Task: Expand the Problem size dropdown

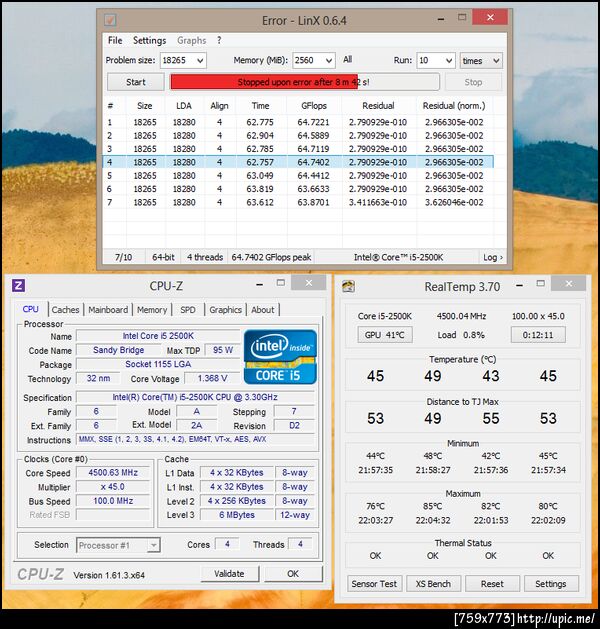Action: pyautogui.click(x=200, y=61)
